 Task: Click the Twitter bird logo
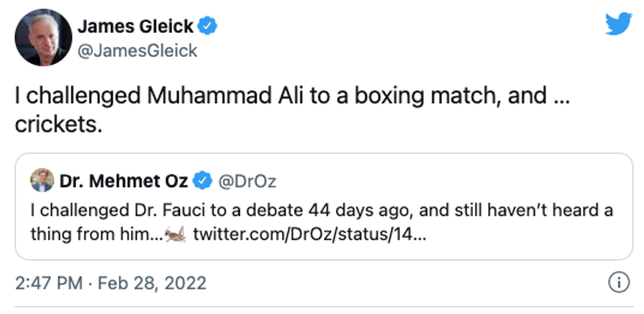[618, 24]
